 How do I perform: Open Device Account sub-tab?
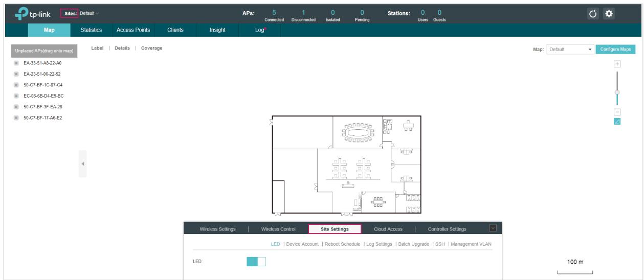point(303,244)
